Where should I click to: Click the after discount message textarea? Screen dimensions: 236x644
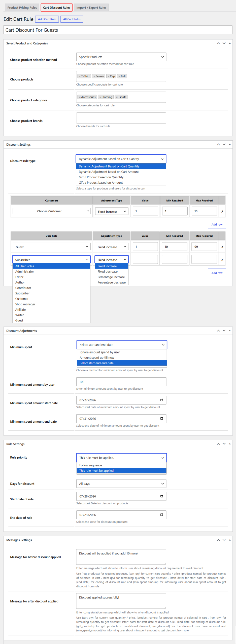coord(121,601)
